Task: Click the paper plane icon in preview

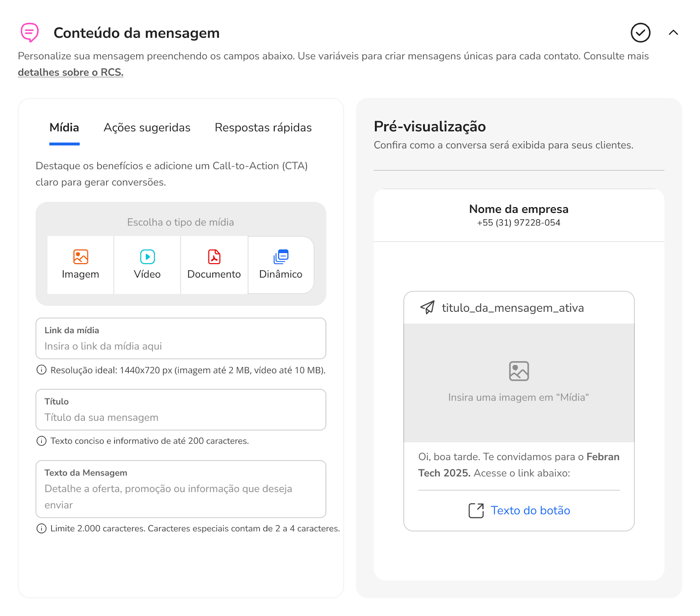Action: (x=427, y=307)
